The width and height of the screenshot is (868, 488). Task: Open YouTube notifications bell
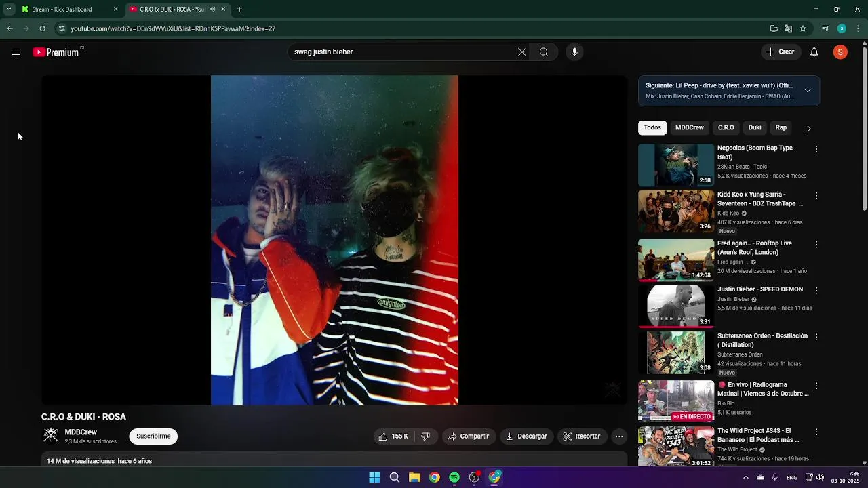coord(814,52)
